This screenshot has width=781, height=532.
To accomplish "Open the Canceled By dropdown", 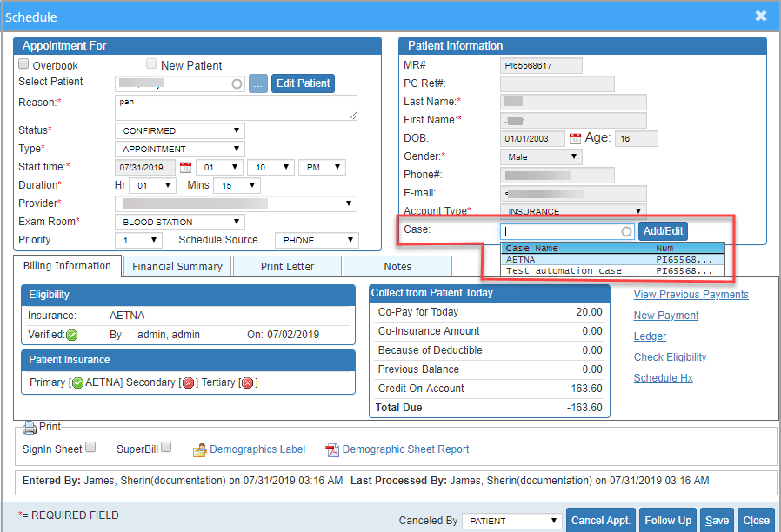I will (x=511, y=521).
